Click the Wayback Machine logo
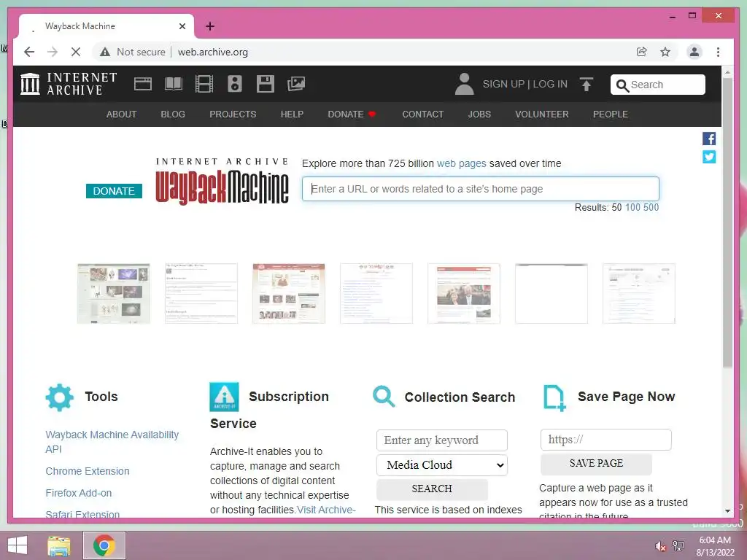This screenshot has height=560, width=747. (222, 182)
